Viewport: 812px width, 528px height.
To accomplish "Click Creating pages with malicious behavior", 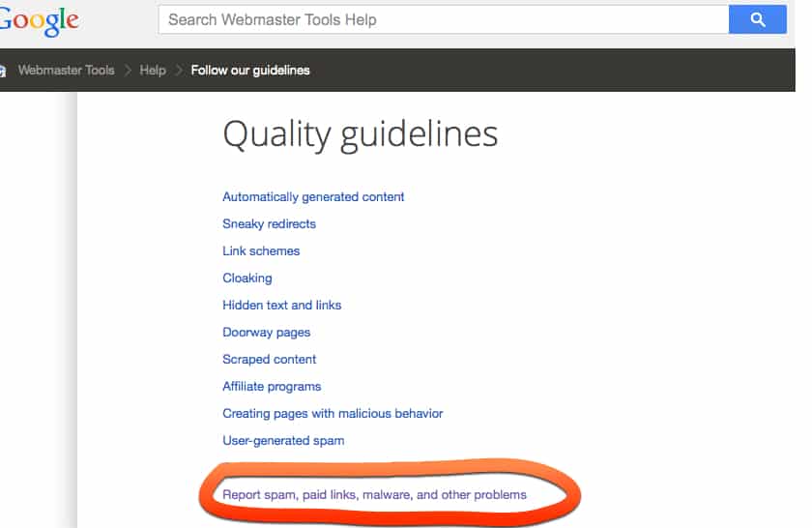I will click(x=333, y=414).
